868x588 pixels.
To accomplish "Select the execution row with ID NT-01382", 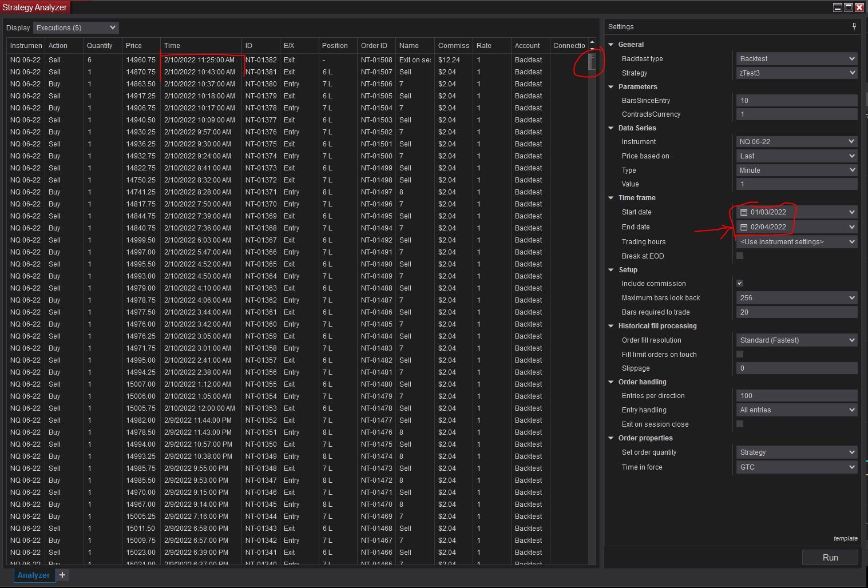I will coord(297,59).
